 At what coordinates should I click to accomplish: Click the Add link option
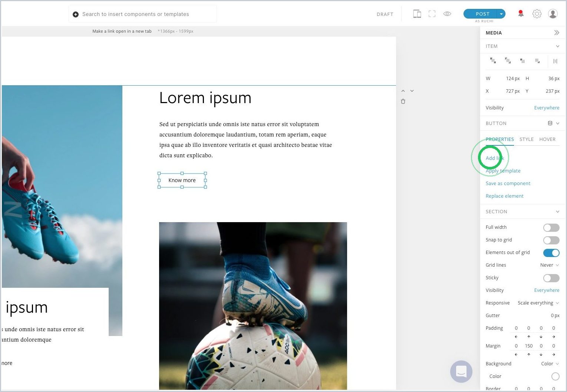pos(495,158)
